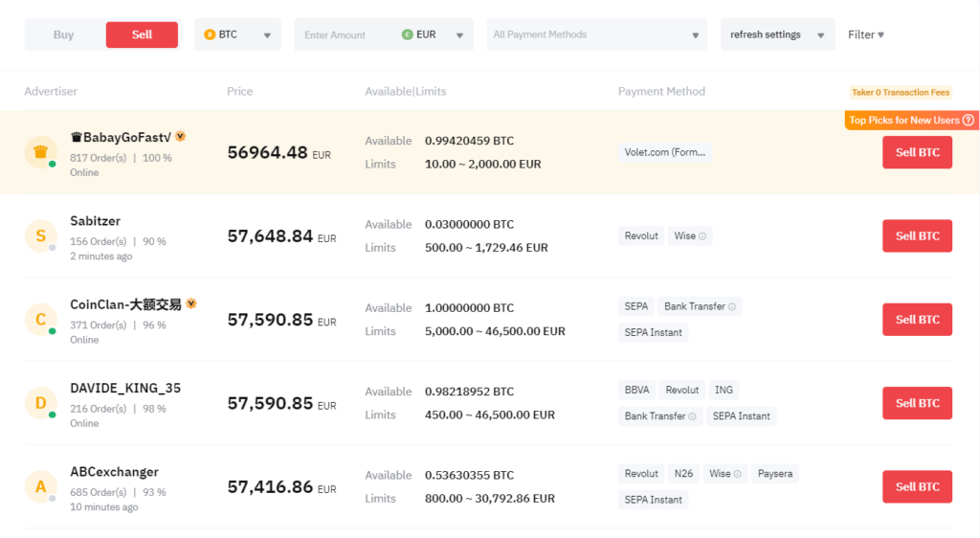
Task: Click limits 800.00 ~ 30,792.86 EUR
Action: pos(490,500)
